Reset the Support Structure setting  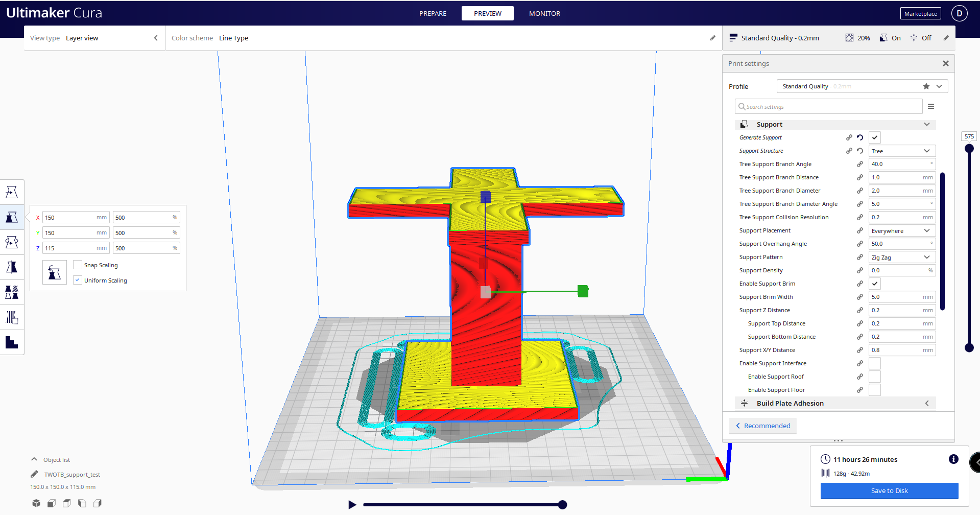point(860,151)
